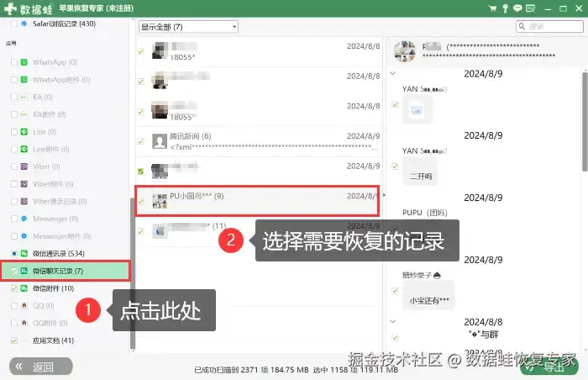
Task: Select 应用文档 (41) in sidebar
Action: pos(53,340)
